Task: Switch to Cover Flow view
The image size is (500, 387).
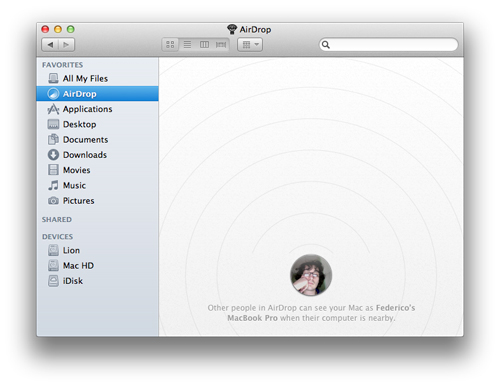Action: coord(221,45)
